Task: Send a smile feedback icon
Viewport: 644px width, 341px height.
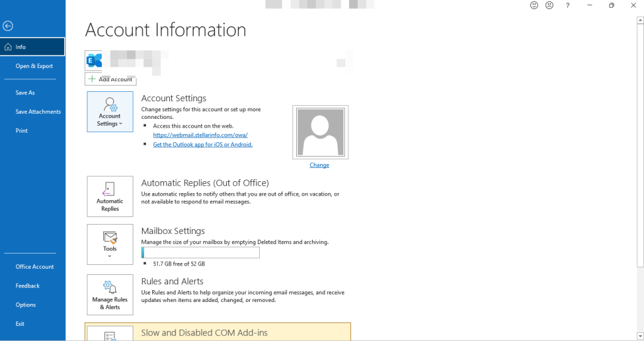Action: 534,5
